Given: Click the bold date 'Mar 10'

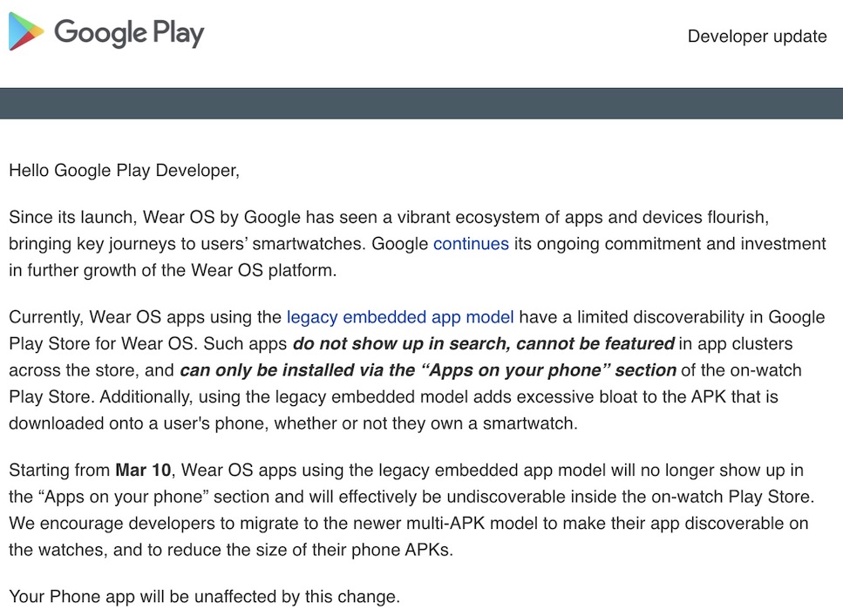Looking at the screenshot, I should point(143,470).
